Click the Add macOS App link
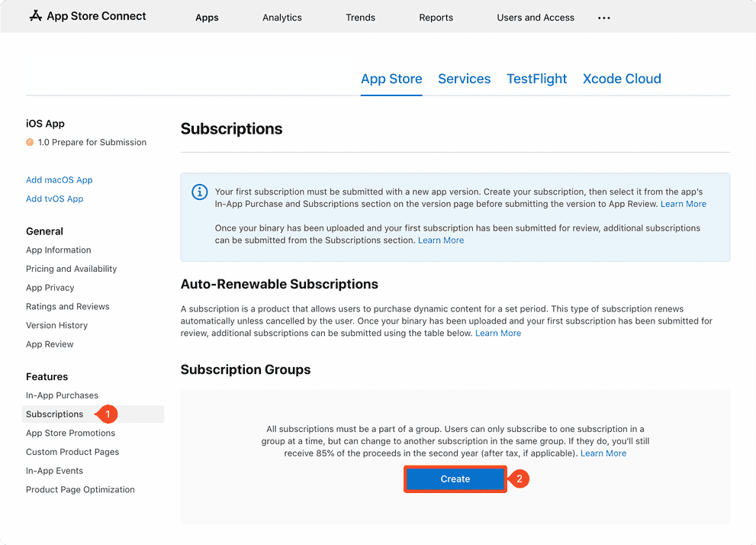 (60, 180)
